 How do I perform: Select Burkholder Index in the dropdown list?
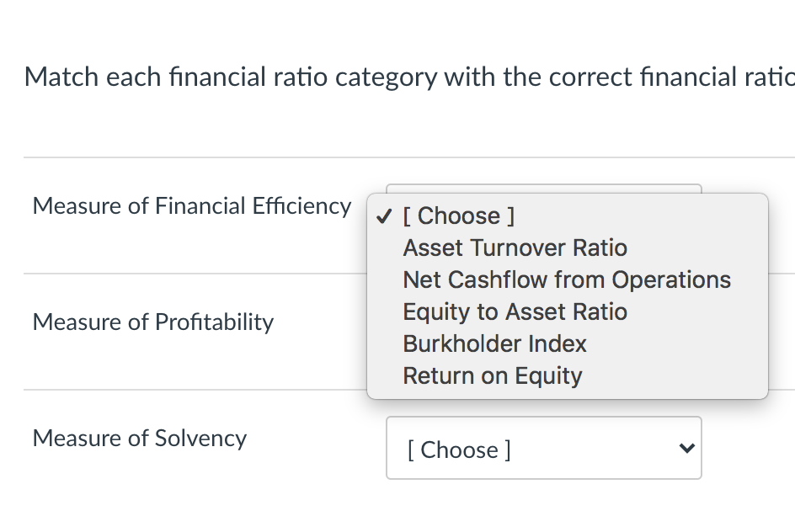coord(494,344)
